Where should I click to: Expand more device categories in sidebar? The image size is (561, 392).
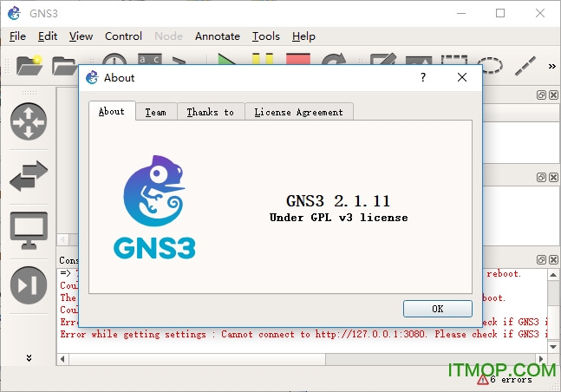[x=29, y=357]
